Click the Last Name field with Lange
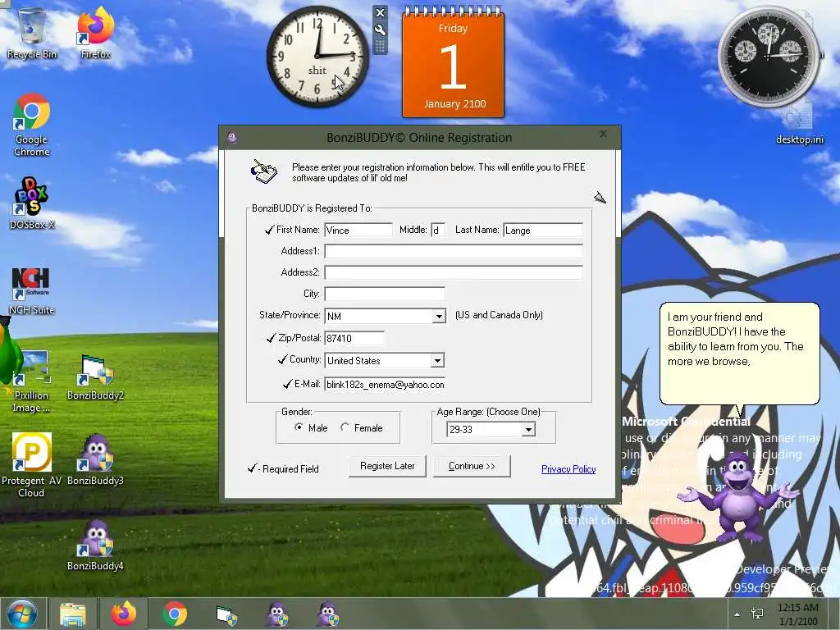This screenshot has width=840, height=630. (x=543, y=230)
